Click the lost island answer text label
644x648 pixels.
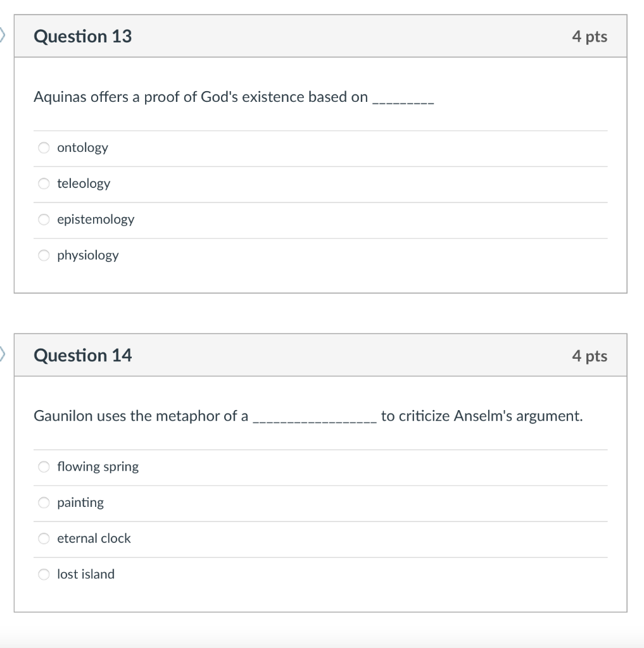tap(85, 574)
